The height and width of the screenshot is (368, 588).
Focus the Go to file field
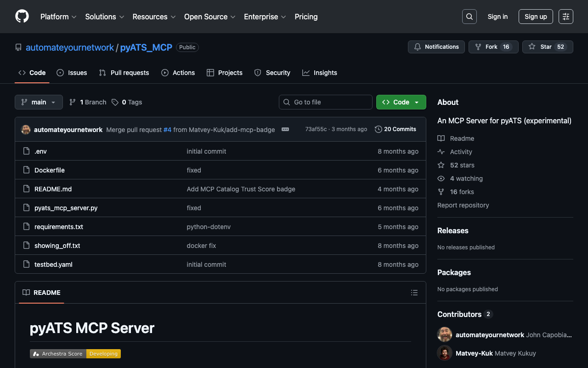pos(326,102)
